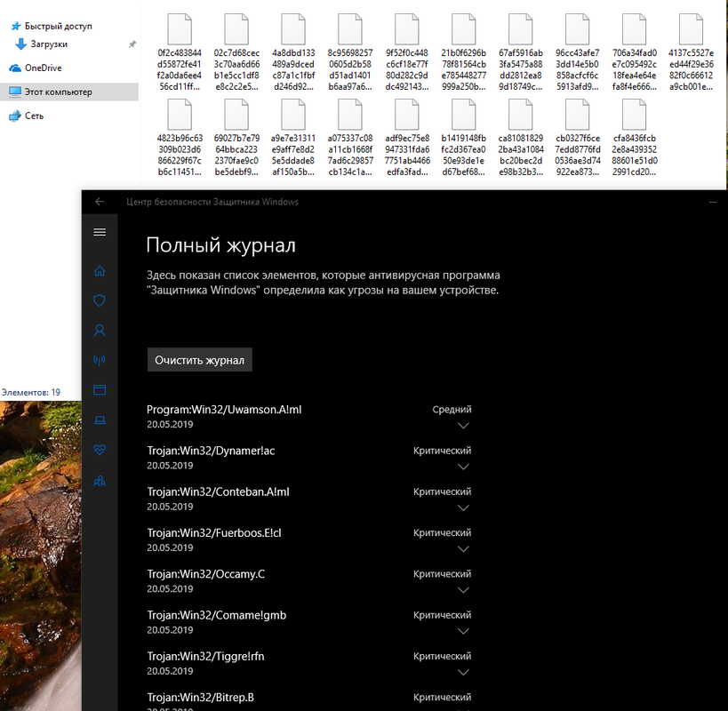The image size is (728, 711).
Task: Select file b1419148fbfc2d367ea0 in Explorer
Action: tap(464, 138)
